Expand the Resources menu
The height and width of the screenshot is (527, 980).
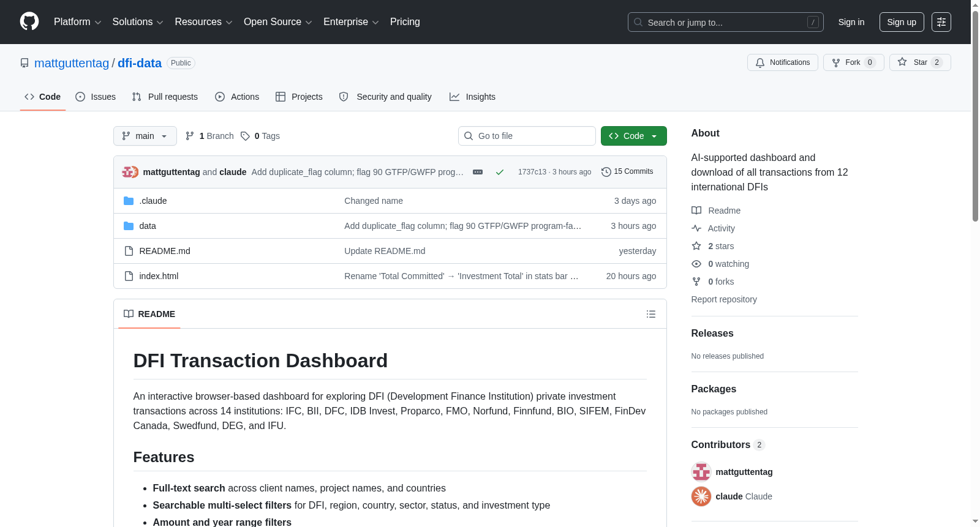(x=203, y=22)
